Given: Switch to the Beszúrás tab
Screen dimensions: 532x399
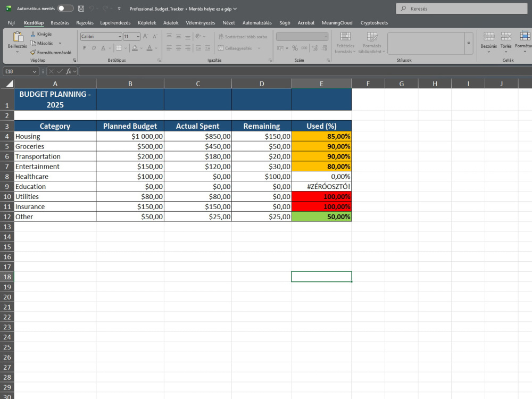Looking at the screenshot, I should pos(60,23).
